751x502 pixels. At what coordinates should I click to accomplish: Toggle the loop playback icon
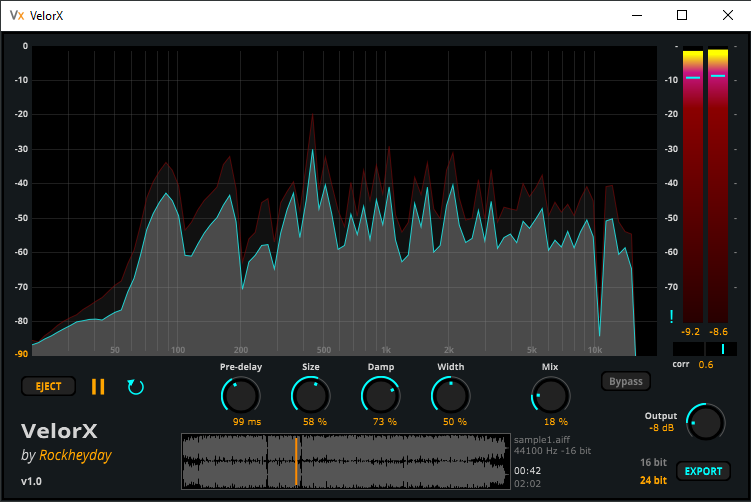[135, 386]
